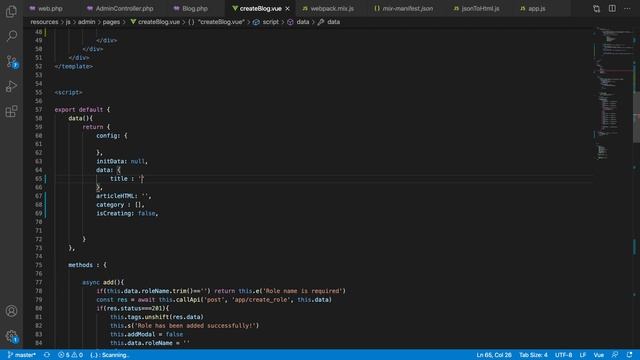Click the pages breadcrumb segment
The image size is (640, 360).
pos(111,22)
